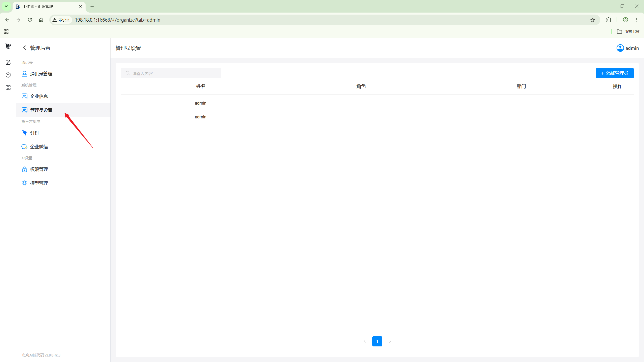The image size is (644, 362).
Task: Click the 角色 column header
Action: coord(361,86)
